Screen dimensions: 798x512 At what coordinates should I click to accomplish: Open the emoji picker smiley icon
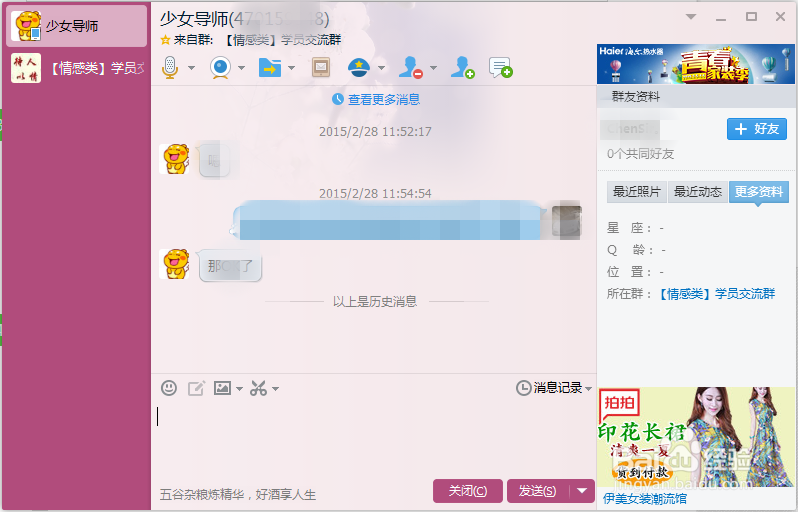pos(169,388)
